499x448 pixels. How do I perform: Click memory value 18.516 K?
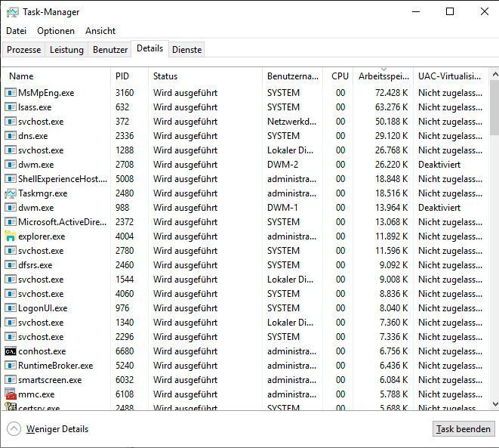[391, 193]
